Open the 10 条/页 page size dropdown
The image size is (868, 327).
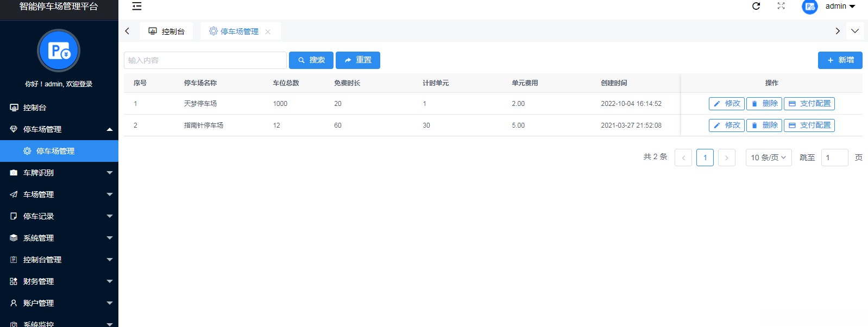[x=769, y=158]
